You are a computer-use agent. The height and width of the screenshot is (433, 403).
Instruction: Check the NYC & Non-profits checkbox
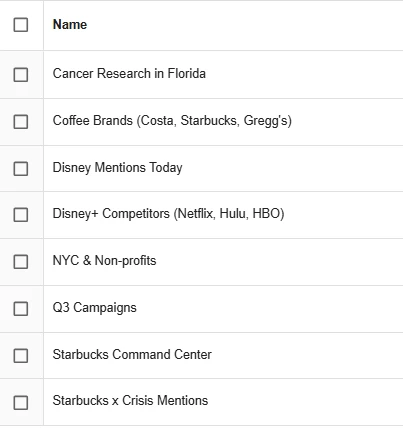point(21,262)
